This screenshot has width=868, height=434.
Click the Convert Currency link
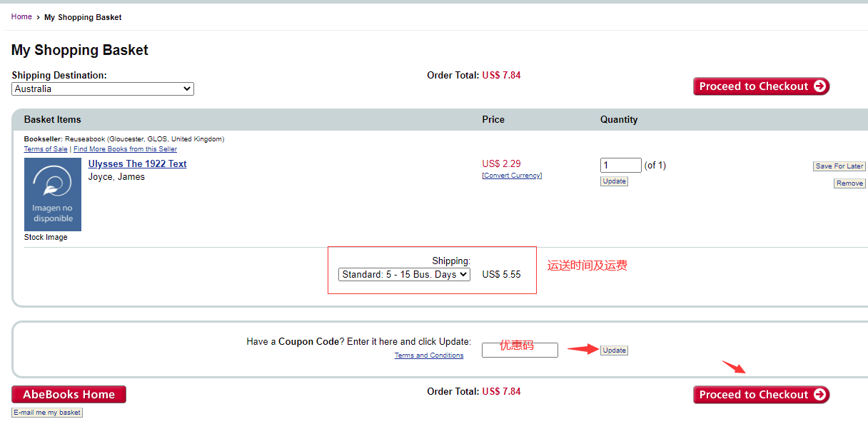point(512,176)
